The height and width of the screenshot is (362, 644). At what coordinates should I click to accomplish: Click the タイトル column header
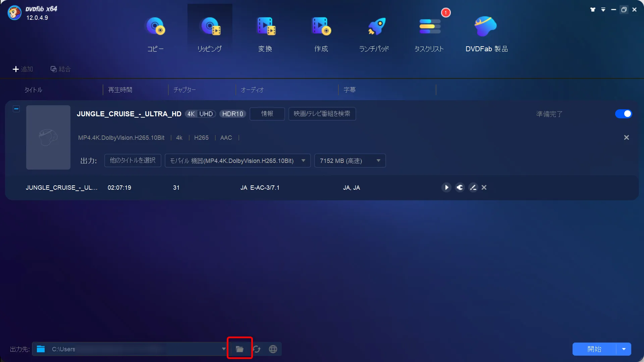(x=33, y=90)
